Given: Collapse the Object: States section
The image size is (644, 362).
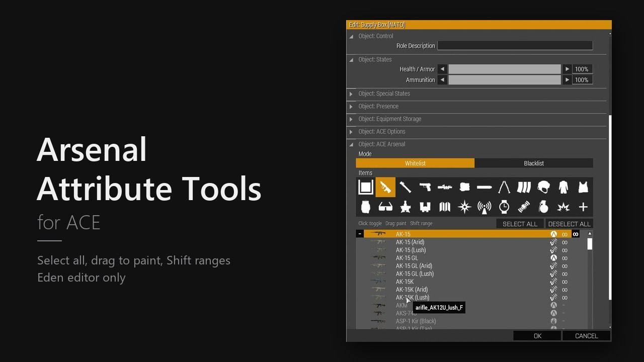Looking at the screenshot, I should 351,60.
